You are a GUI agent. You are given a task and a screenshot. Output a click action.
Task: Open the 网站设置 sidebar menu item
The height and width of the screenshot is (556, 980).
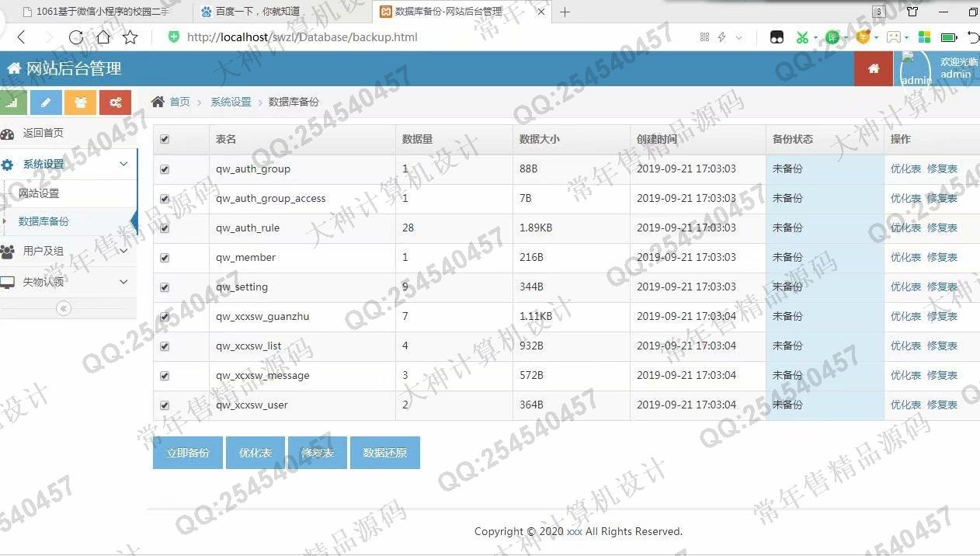(39, 193)
